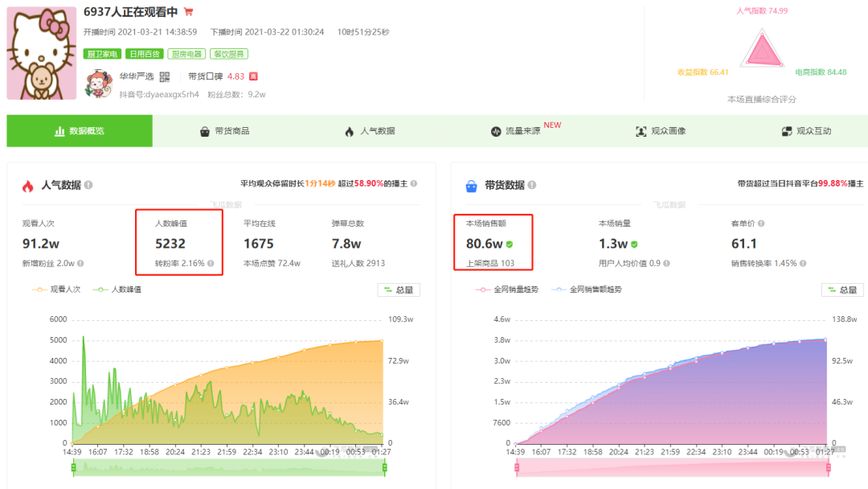Click right handle of green chart range slider
Viewport: 868px width, 489px height.
[x=384, y=468]
